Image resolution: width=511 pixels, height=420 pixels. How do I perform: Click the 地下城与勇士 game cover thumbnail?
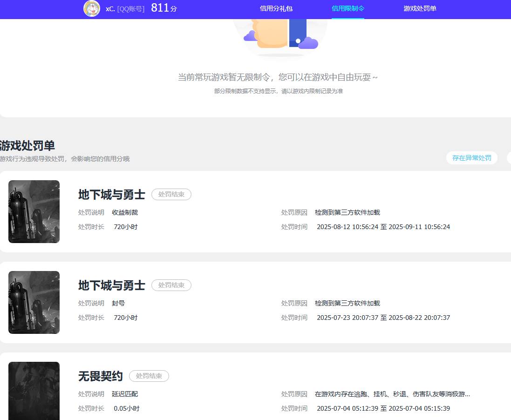pos(34,211)
